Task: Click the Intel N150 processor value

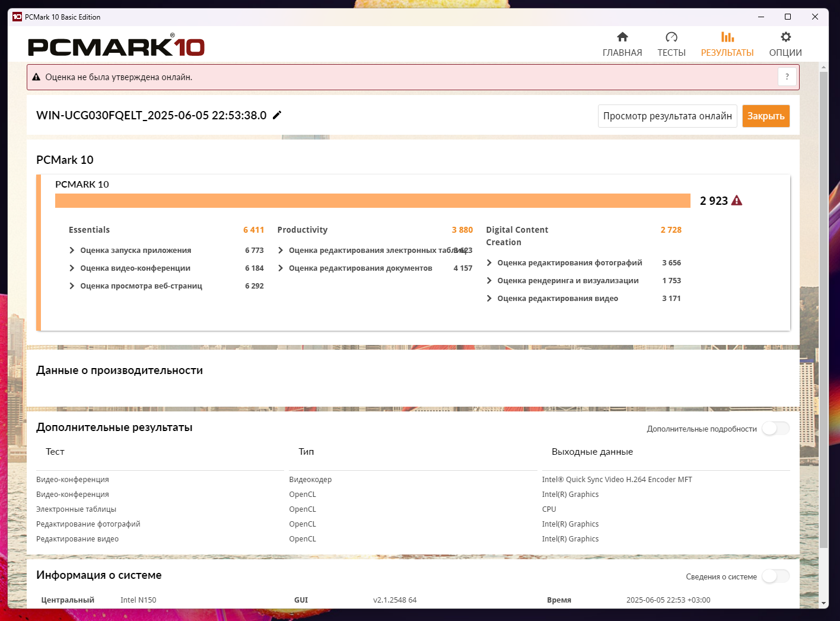Action: 138,600
